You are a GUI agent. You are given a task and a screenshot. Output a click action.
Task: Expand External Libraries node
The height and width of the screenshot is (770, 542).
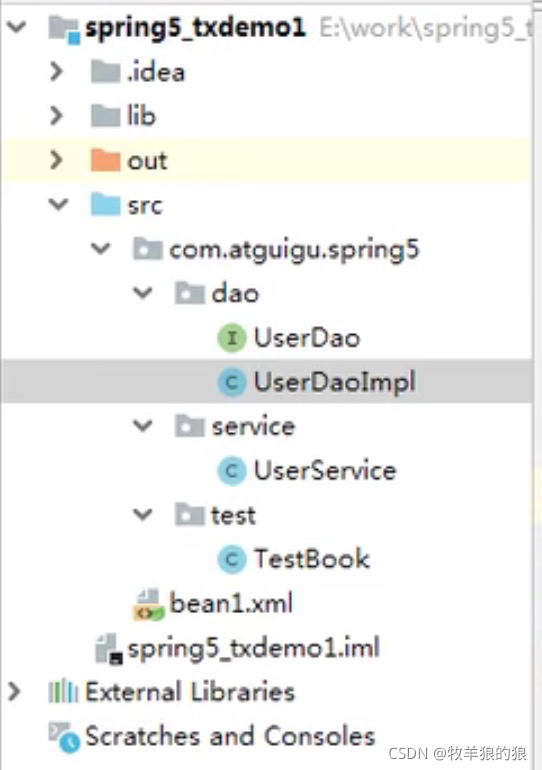pyautogui.click(x=15, y=691)
